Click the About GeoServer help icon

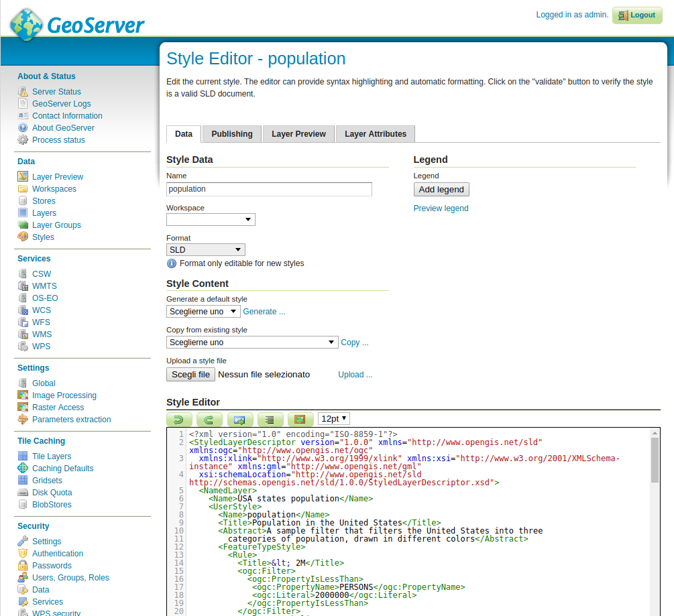pos(23,127)
